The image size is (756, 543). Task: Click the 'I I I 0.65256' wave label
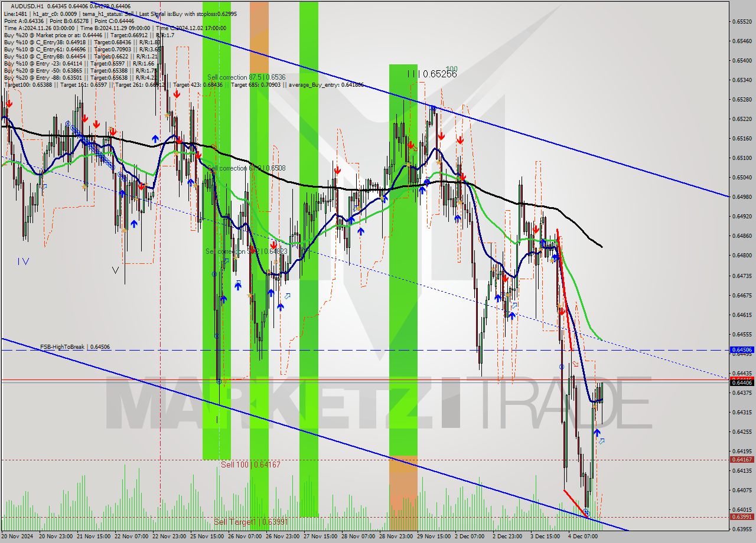click(x=432, y=74)
